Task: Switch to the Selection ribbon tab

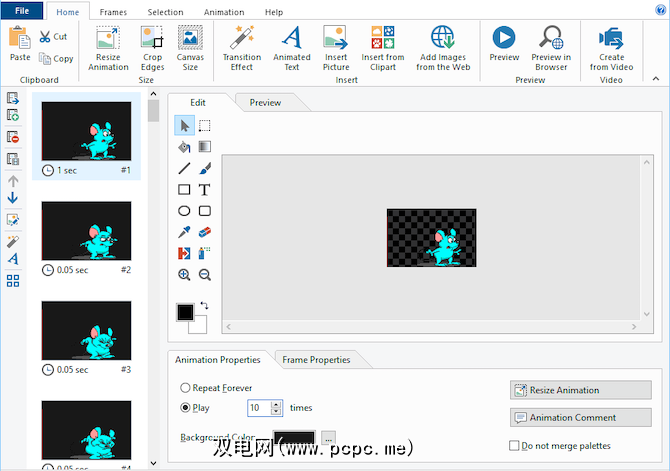Action: 165,12
